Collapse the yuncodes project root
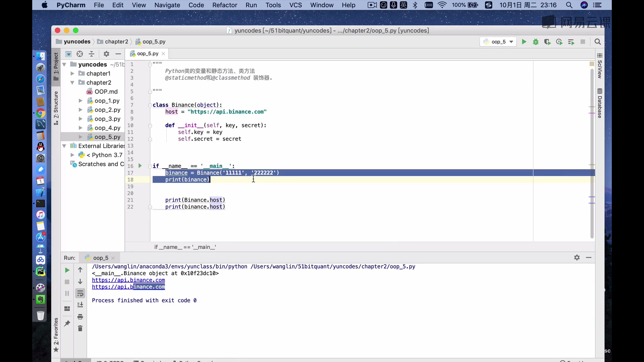This screenshot has height=362, width=644. point(64,64)
